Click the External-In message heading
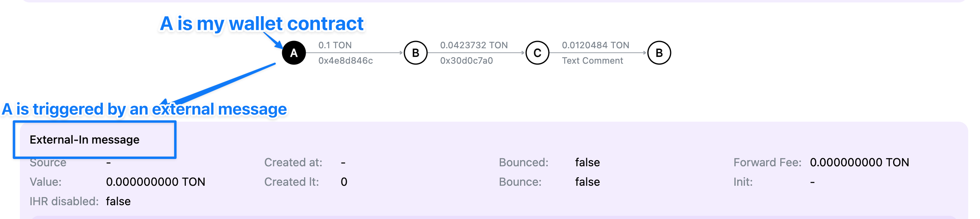980x219 pixels. pyautogui.click(x=84, y=140)
